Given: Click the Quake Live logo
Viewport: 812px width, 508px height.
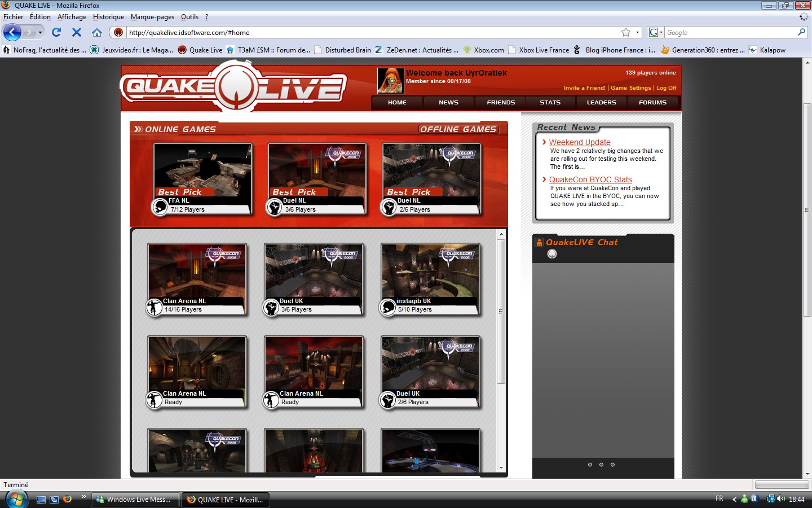Looking at the screenshot, I should tap(233, 87).
